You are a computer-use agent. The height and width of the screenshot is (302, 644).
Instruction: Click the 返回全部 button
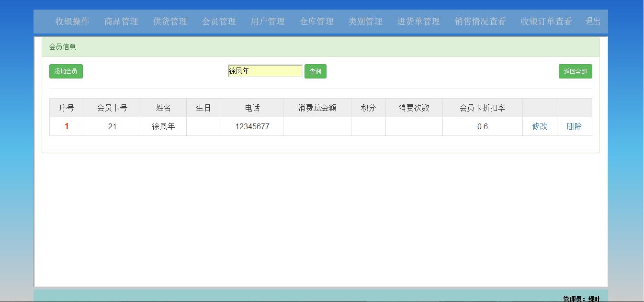576,71
